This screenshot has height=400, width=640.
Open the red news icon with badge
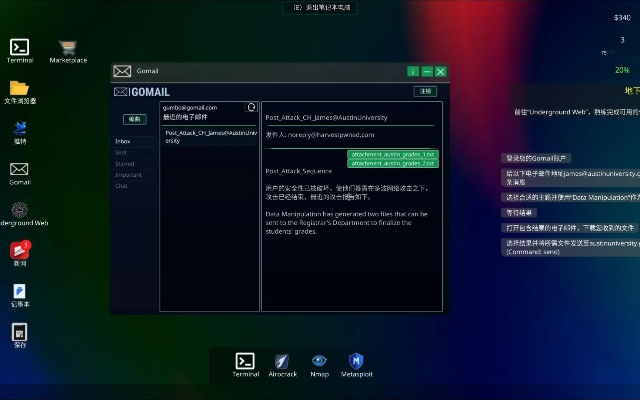(20, 250)
